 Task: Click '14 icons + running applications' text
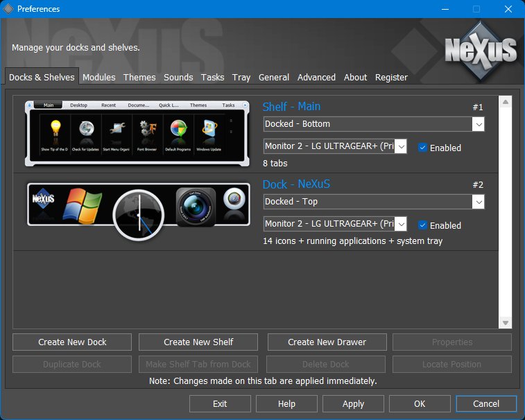click(324, 241)
